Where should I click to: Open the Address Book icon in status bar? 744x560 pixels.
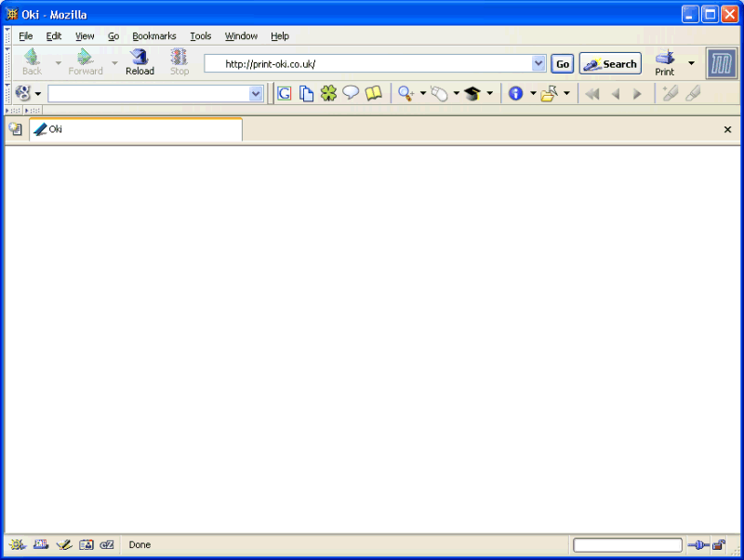(x=86, y=545)
